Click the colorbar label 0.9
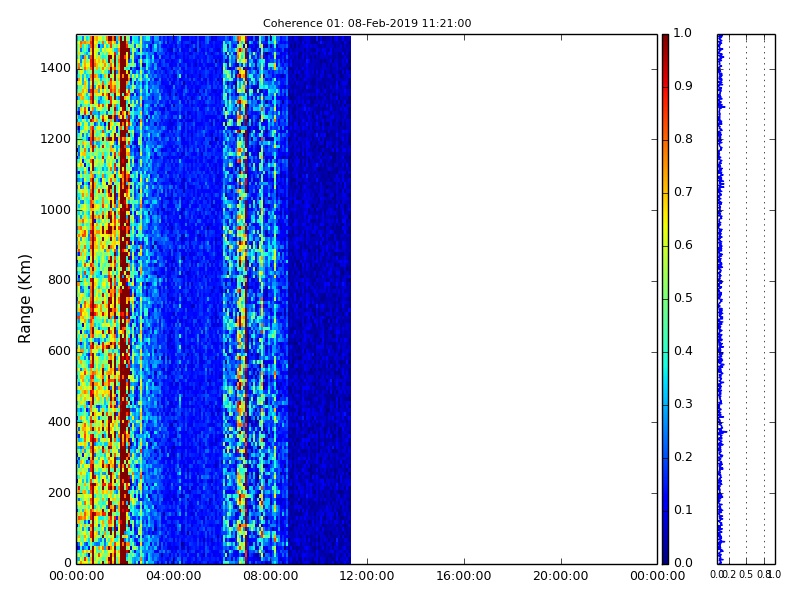 pos(683,86)
